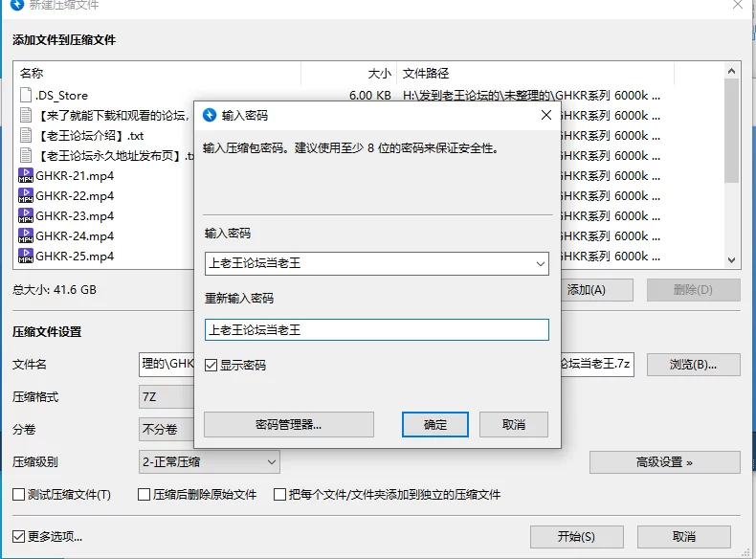This screenshot has height=559, width=756.
Task: Click the file list scroll-down arrow
Action: [731, 260]
